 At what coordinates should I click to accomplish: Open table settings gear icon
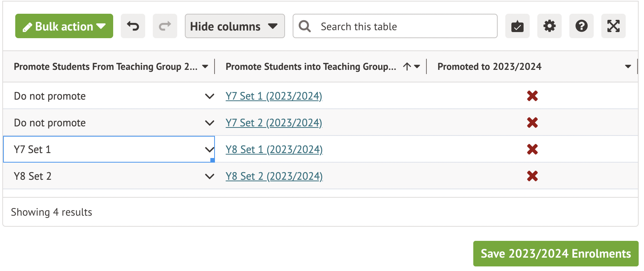point(549,26)
